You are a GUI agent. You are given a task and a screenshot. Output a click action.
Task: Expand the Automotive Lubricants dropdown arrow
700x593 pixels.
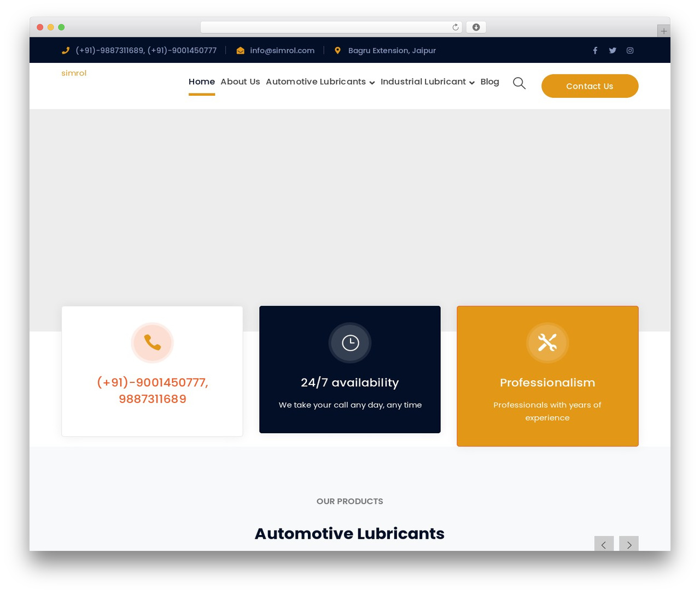372,83
